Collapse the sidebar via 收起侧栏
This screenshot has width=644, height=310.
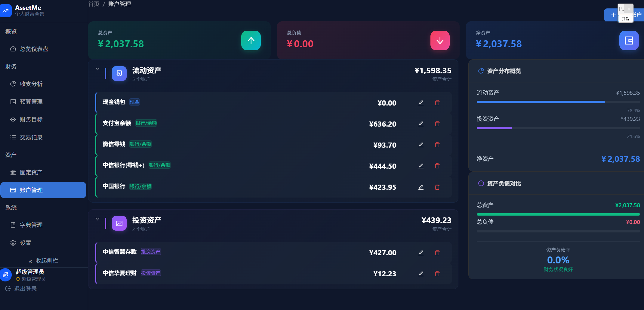coord(43,261)
